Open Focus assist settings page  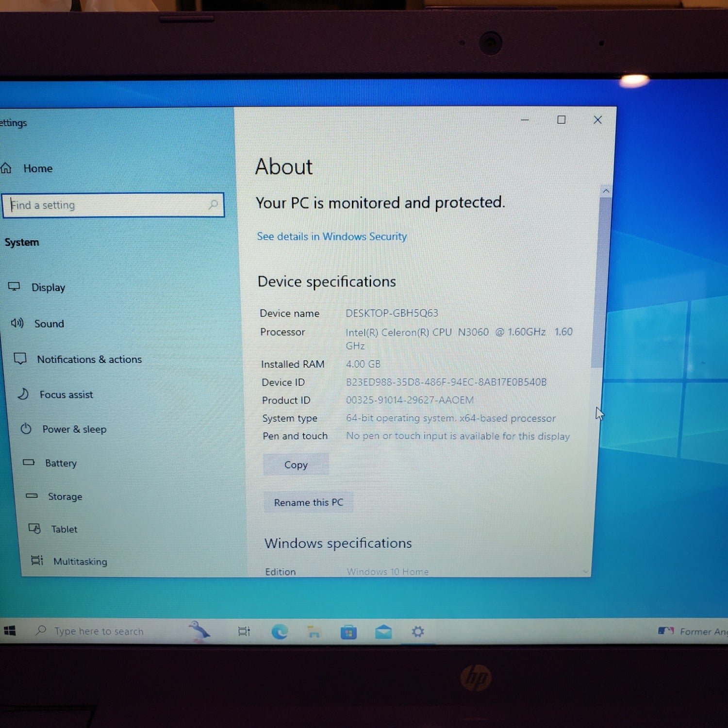(66, 395)
